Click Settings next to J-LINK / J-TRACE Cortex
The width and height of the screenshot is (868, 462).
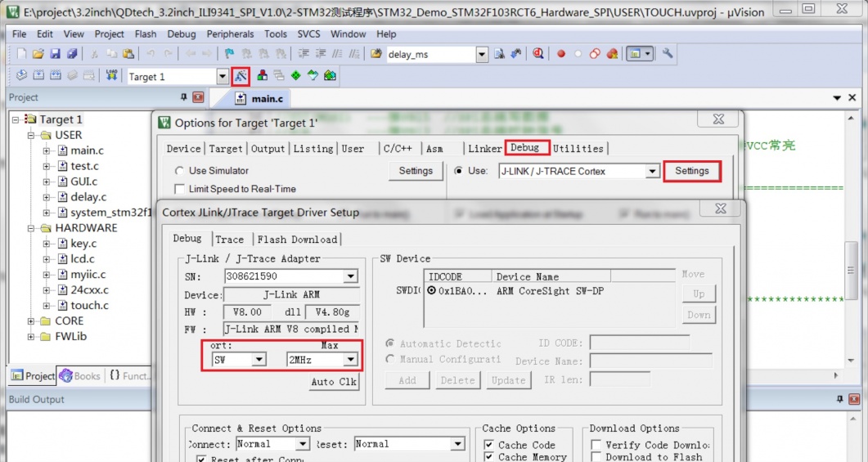[x=691, y=171]
